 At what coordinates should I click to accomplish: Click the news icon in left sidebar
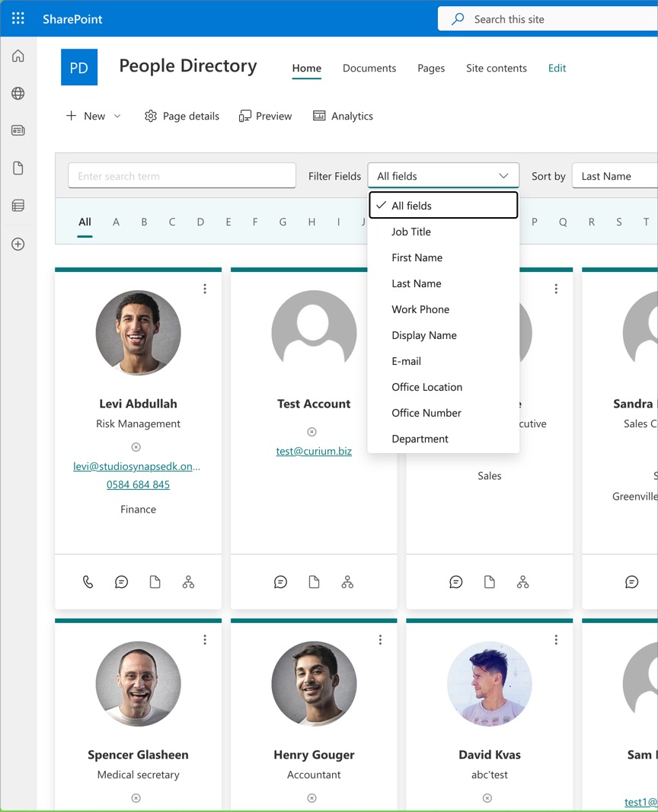click(x=18, y=130)
